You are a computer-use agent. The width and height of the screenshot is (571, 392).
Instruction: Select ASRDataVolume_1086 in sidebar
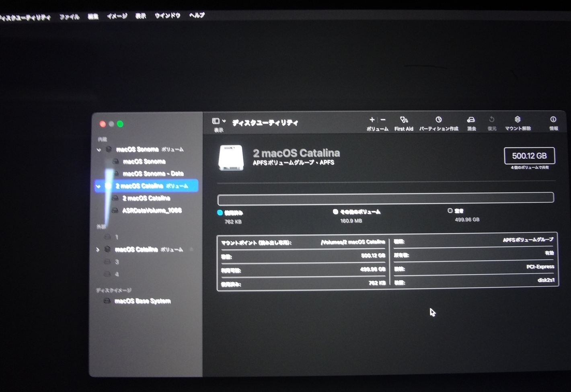(x=152, y=210)
